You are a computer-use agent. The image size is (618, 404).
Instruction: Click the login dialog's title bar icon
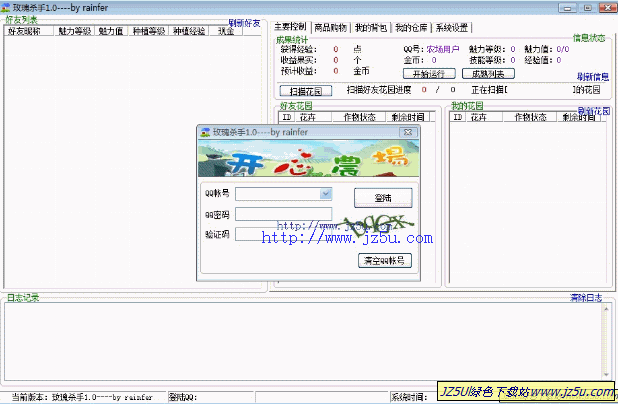coord(205,132)
